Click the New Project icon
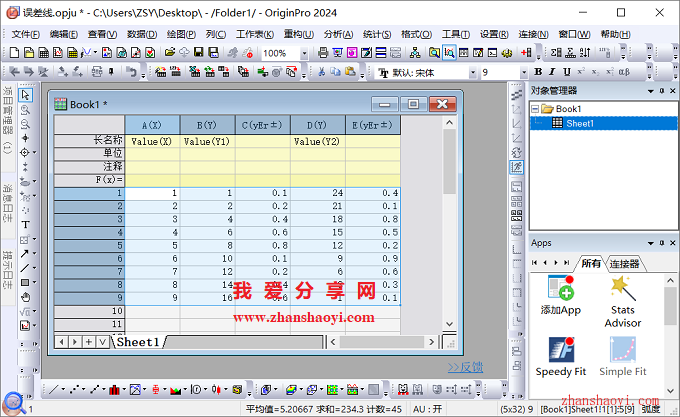This screenshot has height=417, width=680. pyautogui.click(x=14, y=53)
